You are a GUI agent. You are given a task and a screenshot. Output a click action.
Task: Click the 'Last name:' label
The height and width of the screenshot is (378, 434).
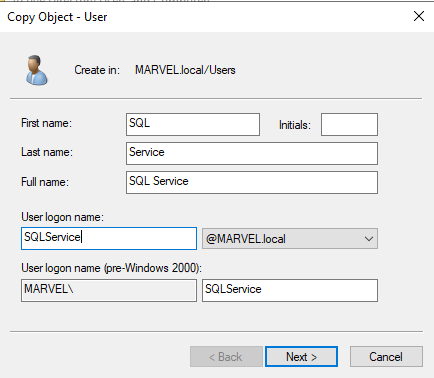pos(47,152)
